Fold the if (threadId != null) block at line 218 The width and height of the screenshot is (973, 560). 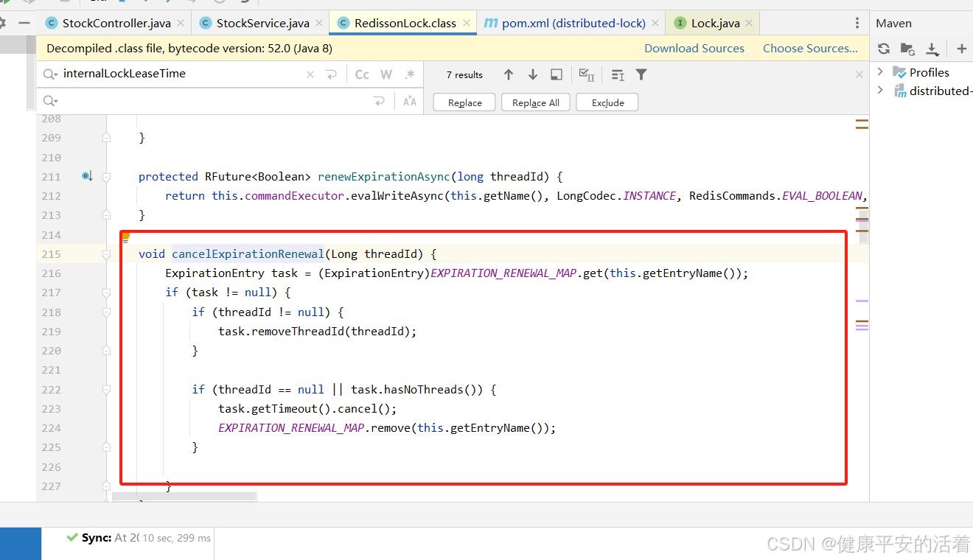tap(106, 312)
